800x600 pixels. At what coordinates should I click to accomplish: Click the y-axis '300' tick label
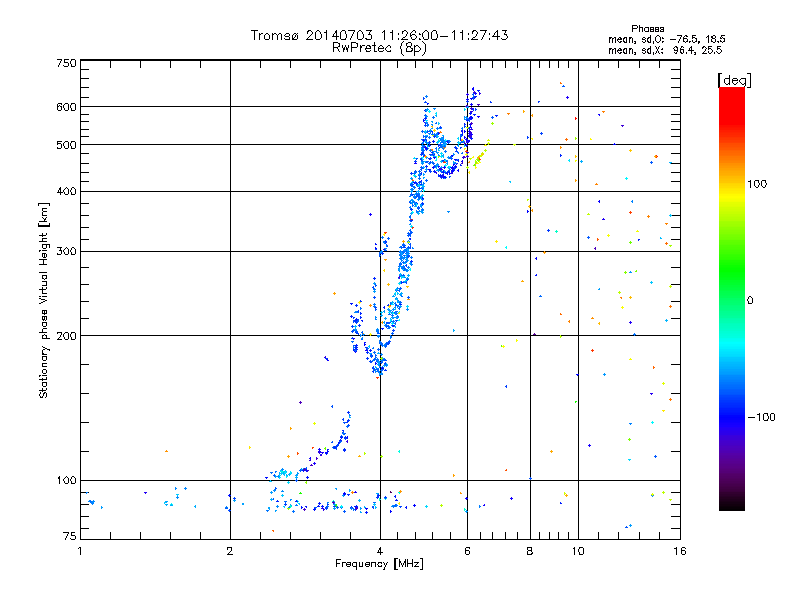tap(67, 251)
